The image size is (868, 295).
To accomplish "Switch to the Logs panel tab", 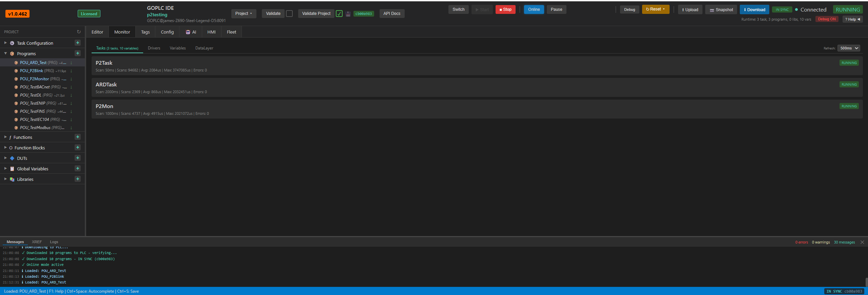I will [x=54, y=242].
